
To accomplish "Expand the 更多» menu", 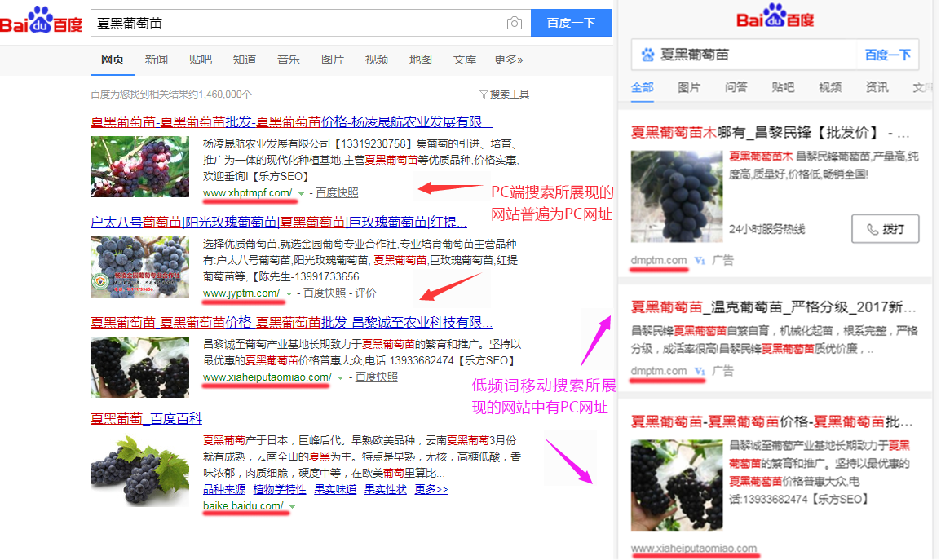I will pos(508,60).
